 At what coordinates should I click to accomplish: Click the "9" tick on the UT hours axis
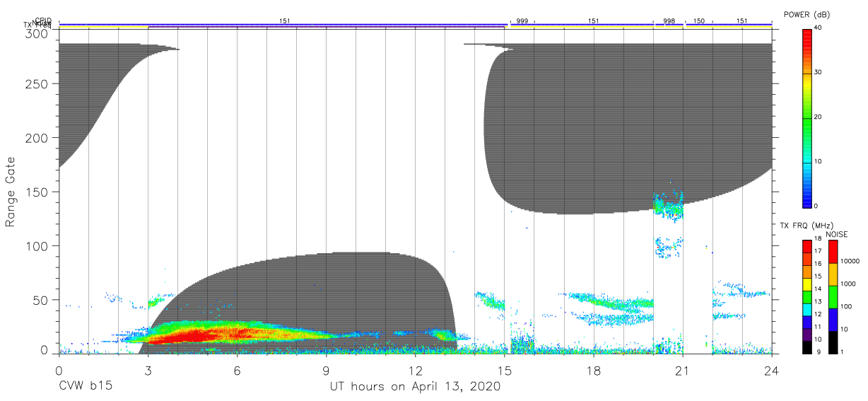[326, 370]
